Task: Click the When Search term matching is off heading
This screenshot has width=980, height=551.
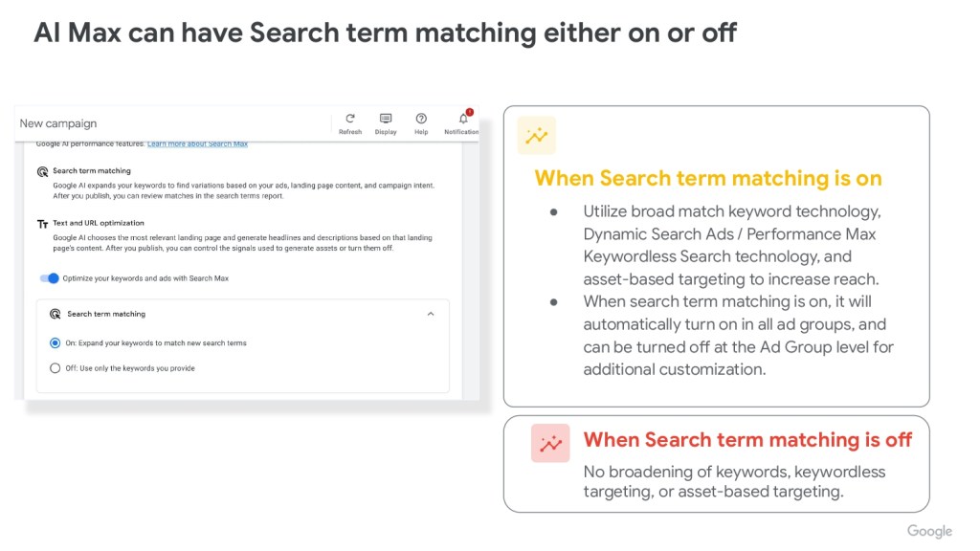Action: (747, 440)
